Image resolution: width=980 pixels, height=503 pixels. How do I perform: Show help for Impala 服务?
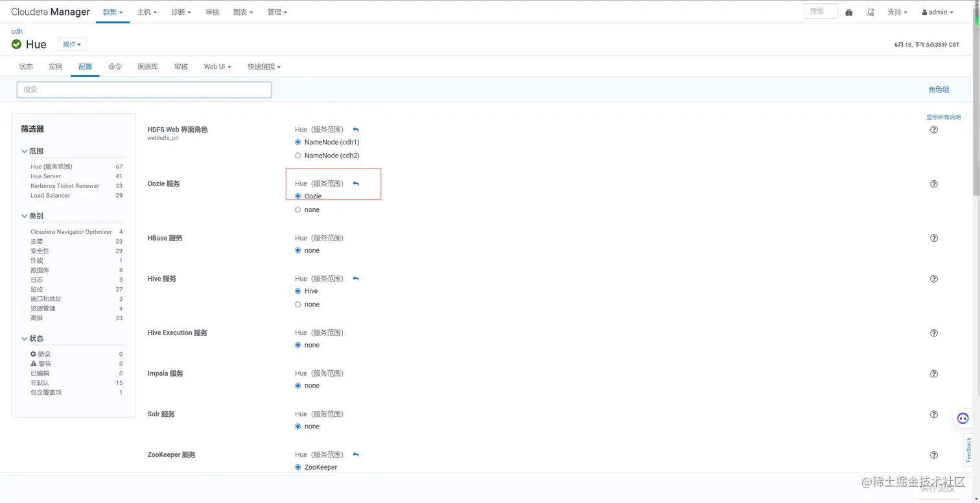(x=934, y=373)
